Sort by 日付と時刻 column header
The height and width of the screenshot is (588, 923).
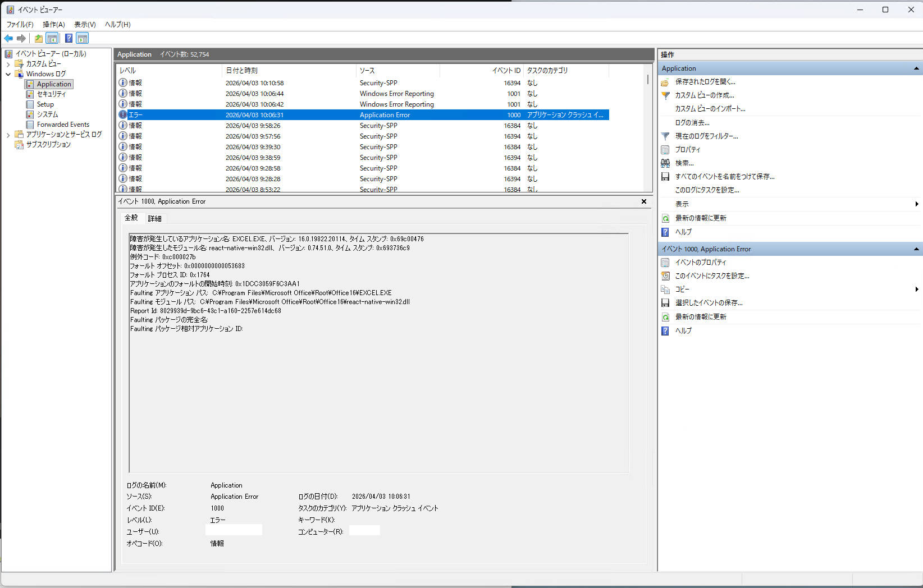pyautogui.click(x=241, y=71)
